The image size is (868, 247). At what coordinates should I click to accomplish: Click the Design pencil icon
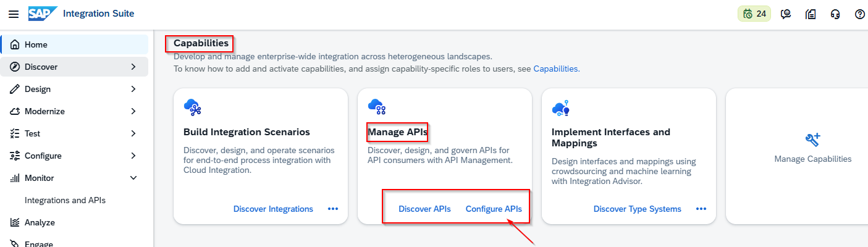coord(15,89)
